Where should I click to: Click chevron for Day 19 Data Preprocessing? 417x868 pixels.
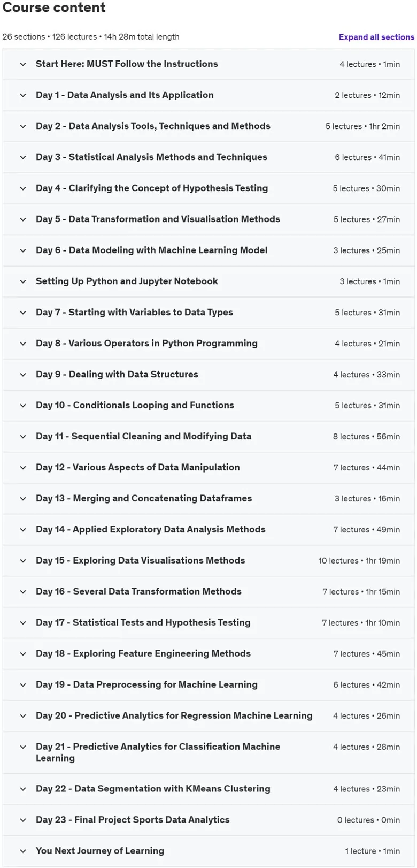[x=23, y=685]
